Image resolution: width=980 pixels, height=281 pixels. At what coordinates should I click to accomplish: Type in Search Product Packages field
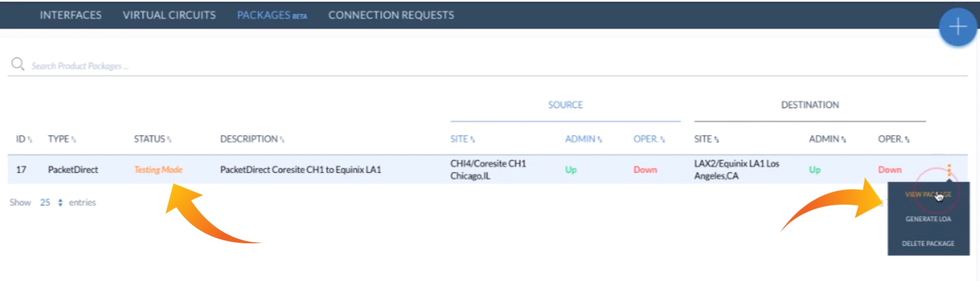point(246,66)
